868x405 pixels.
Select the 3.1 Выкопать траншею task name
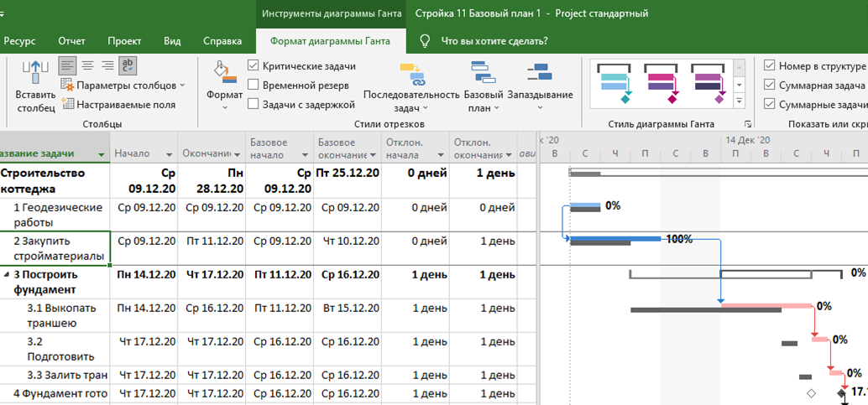[55, 315]
